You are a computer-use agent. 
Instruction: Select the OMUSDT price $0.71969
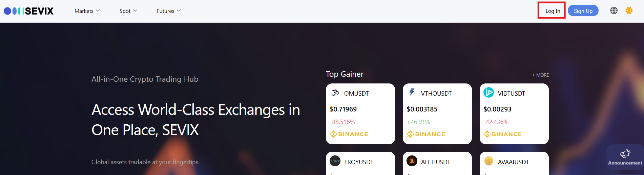pos(343,109)
